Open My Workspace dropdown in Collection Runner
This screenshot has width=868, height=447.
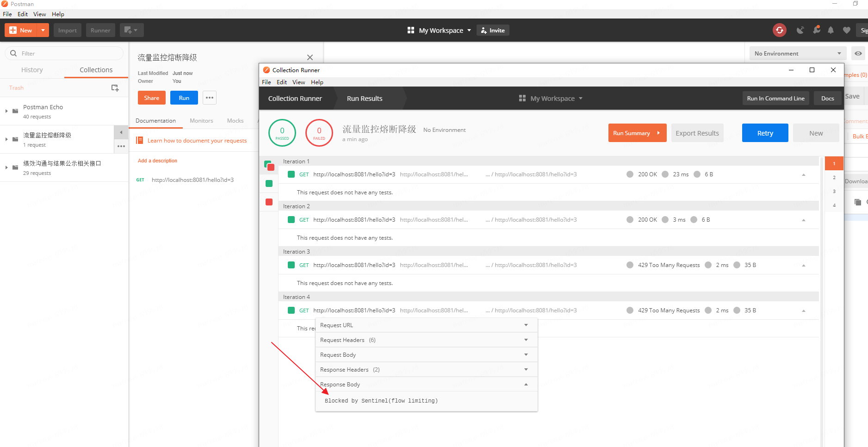point(551,99)
